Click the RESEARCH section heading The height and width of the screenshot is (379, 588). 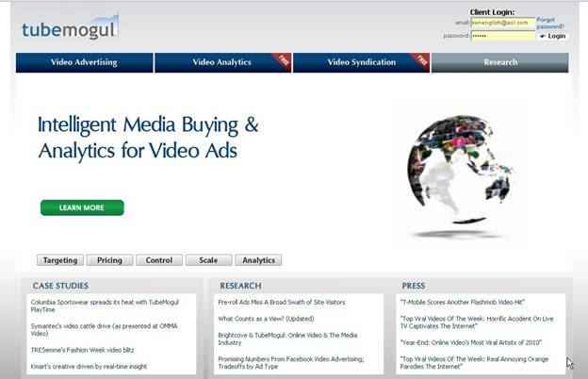click(x=240, y=286)
